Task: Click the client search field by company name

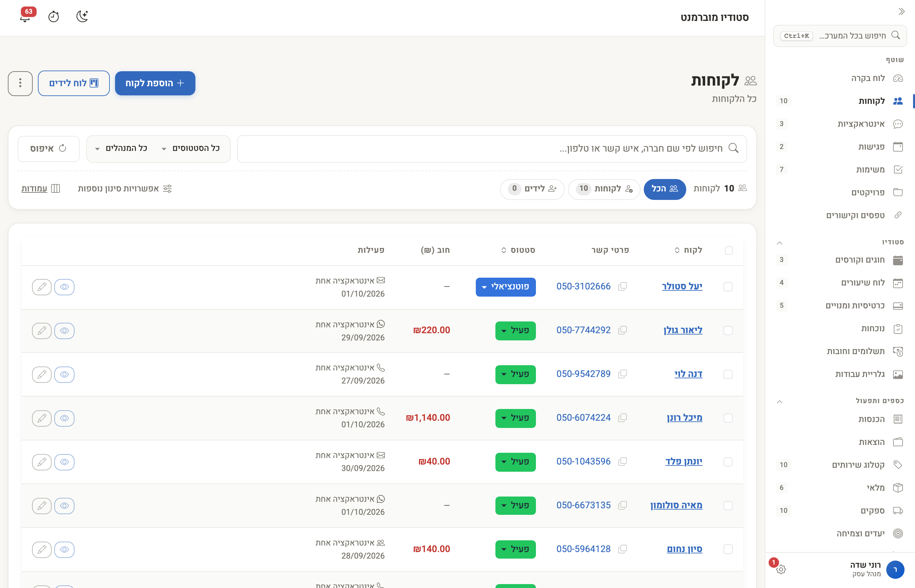Action: click(492, 149)
